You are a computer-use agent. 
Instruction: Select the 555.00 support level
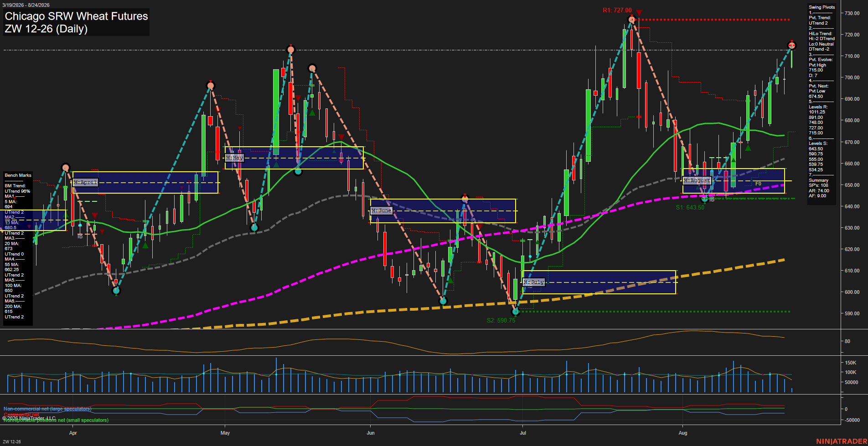coord(816,159)
